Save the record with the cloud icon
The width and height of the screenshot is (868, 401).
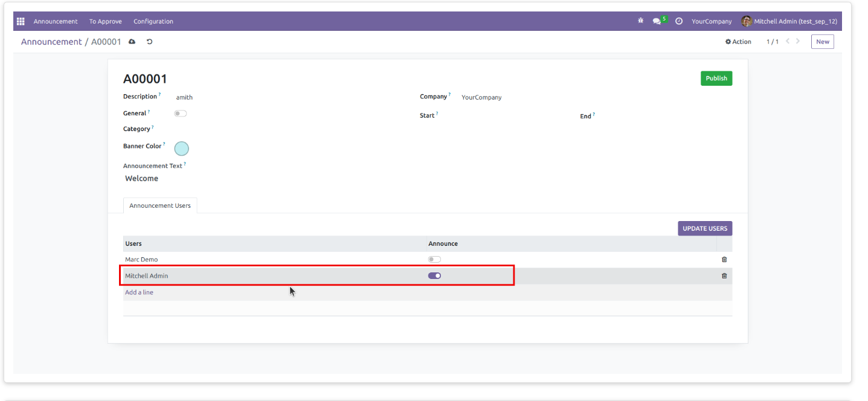click(132, 42)
